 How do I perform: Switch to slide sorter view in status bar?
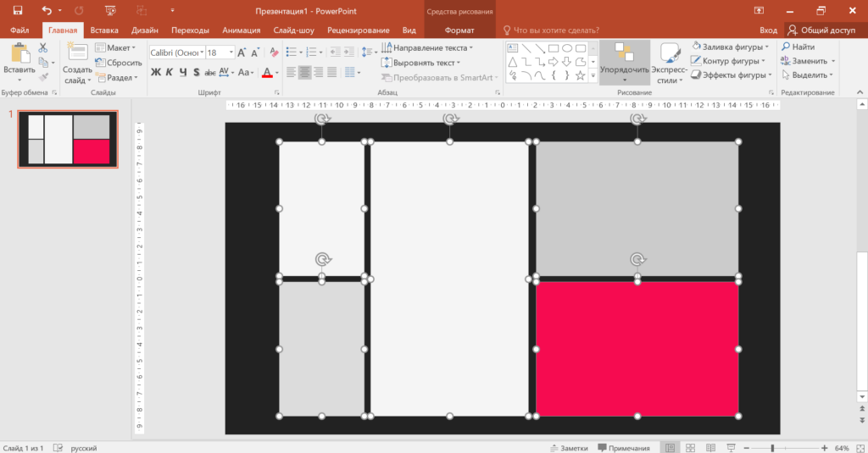(690, 447)
